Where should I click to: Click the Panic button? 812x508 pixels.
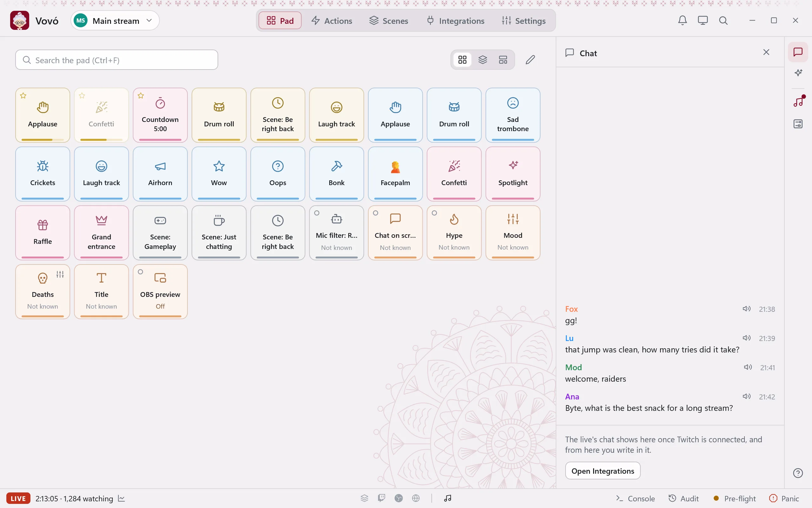coord(784,498)
